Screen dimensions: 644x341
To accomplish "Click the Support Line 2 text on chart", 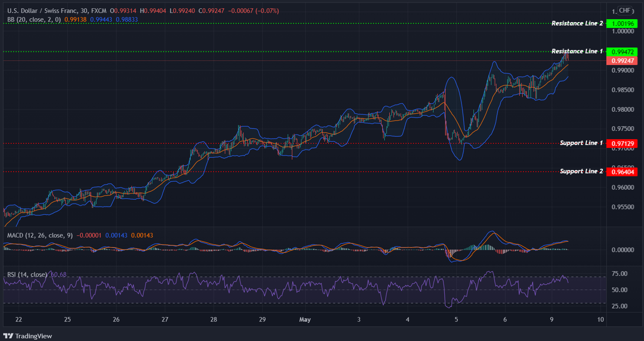I will pos(582,171).
